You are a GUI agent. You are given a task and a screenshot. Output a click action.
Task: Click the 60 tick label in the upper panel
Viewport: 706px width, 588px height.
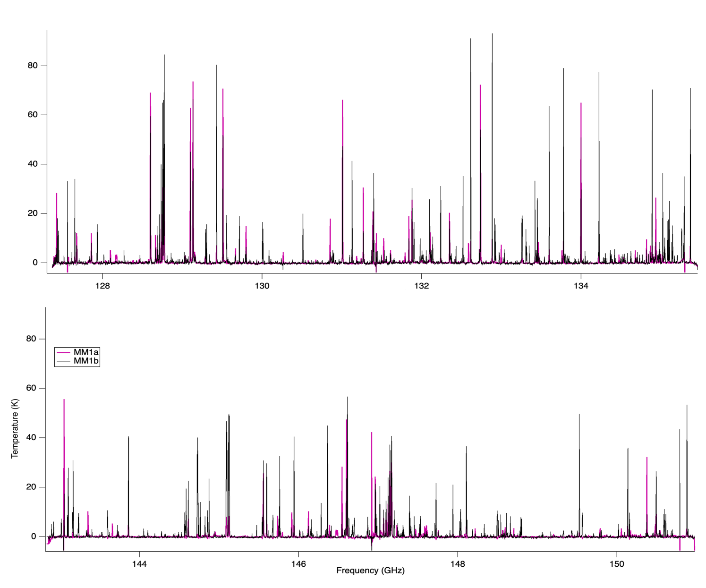[x=33, y=115]
